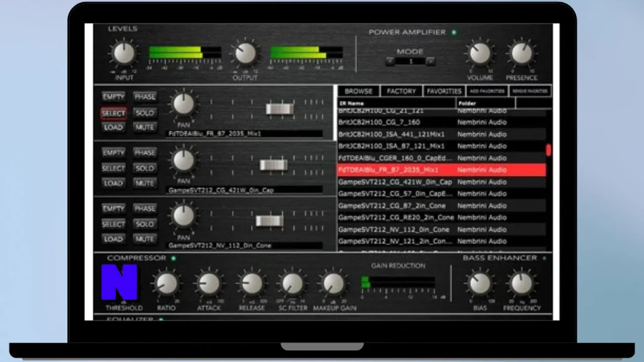644x362 pixels.
Task: Click the level fader of GampeSVT212_CG_421W slot
Action: (274, 165)
